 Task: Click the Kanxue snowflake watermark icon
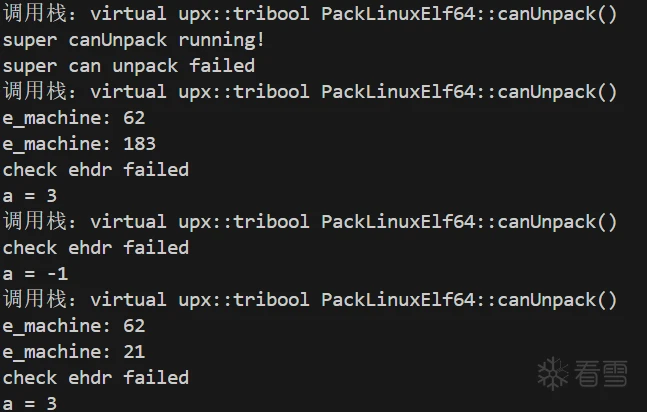(553, 374)
